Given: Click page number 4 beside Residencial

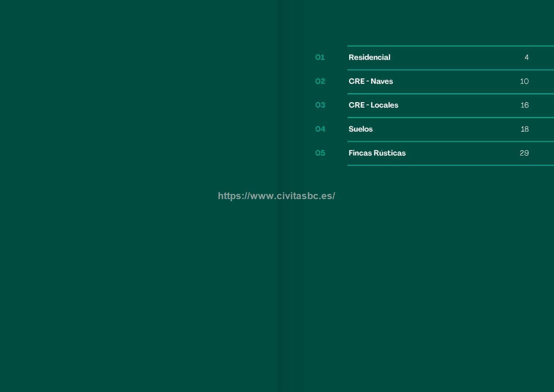Looking at the screenshot, I should 526,57.
